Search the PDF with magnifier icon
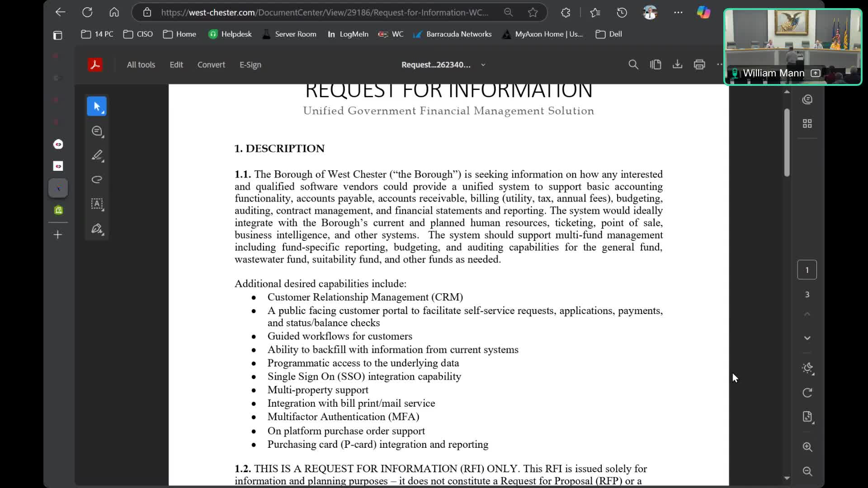Viewport: 868px width, 488px height. click(633, 65)
